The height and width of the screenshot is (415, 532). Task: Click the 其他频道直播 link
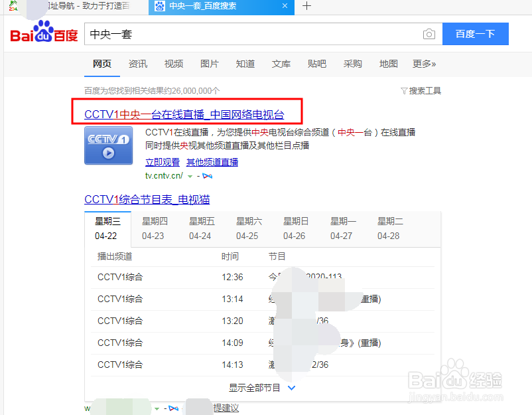(x=212, y=162)
